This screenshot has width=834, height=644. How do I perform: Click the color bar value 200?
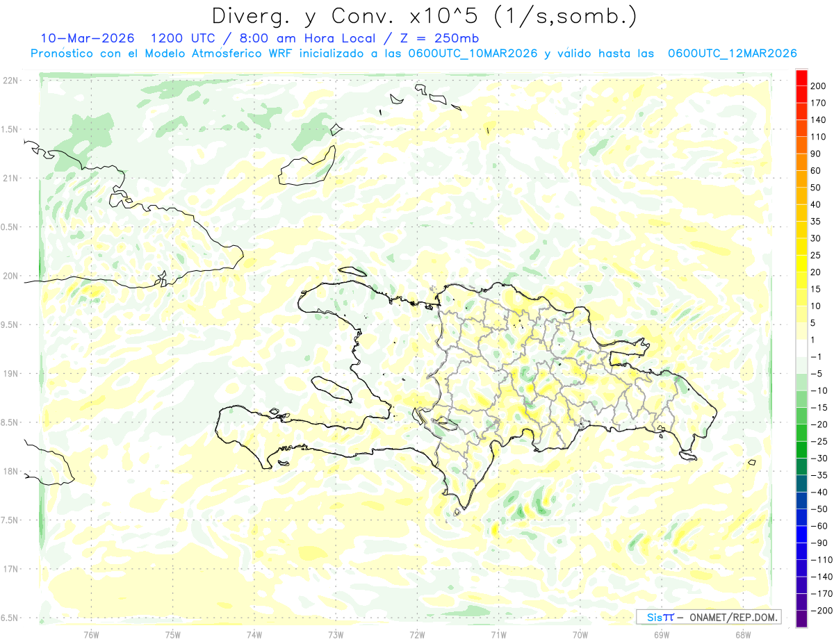tap(819, 85)
